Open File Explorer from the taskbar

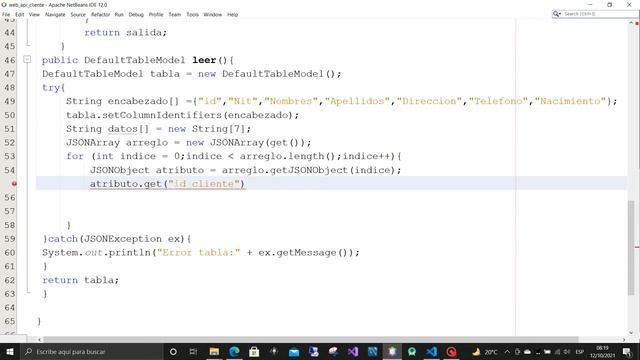coord(214,351)
